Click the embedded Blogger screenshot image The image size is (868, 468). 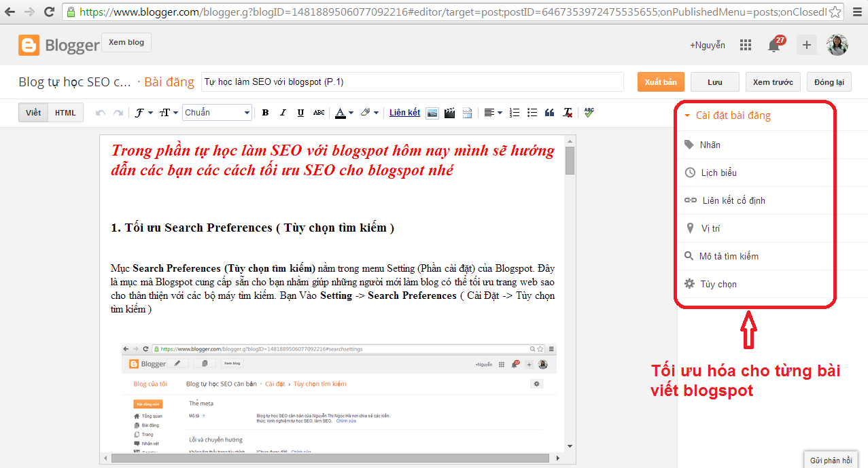[338, 397]
